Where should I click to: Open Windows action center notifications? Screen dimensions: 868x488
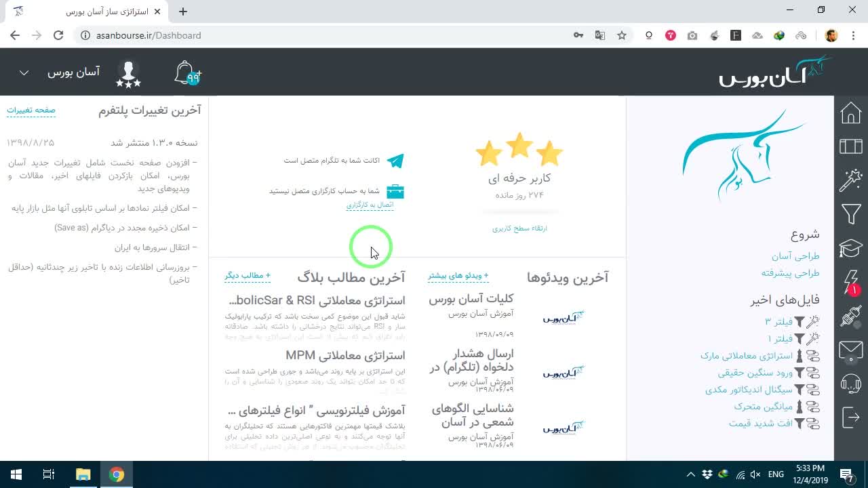[x=846, y=474]
